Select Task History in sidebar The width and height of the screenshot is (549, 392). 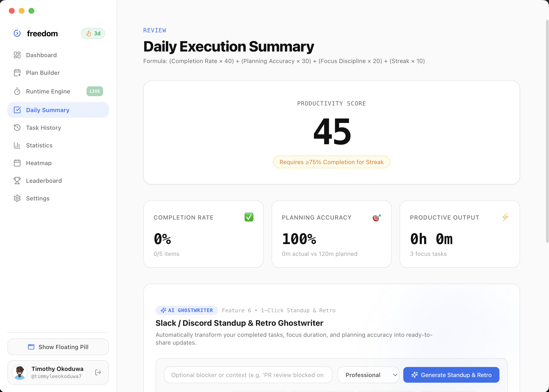point(58,128)
